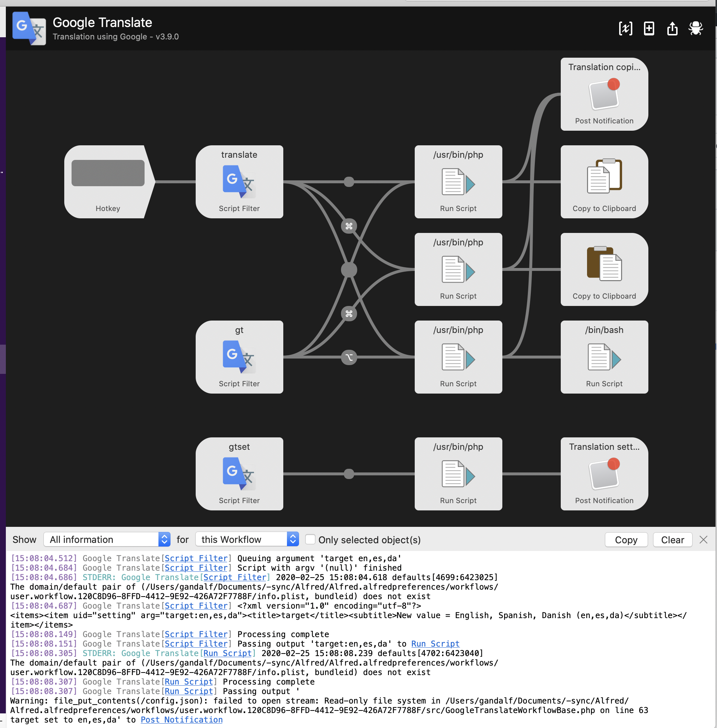Select the 'Translation copi...' Post Notification object
This screenshot has width=717, height=728.
click(x=604, y=94)
